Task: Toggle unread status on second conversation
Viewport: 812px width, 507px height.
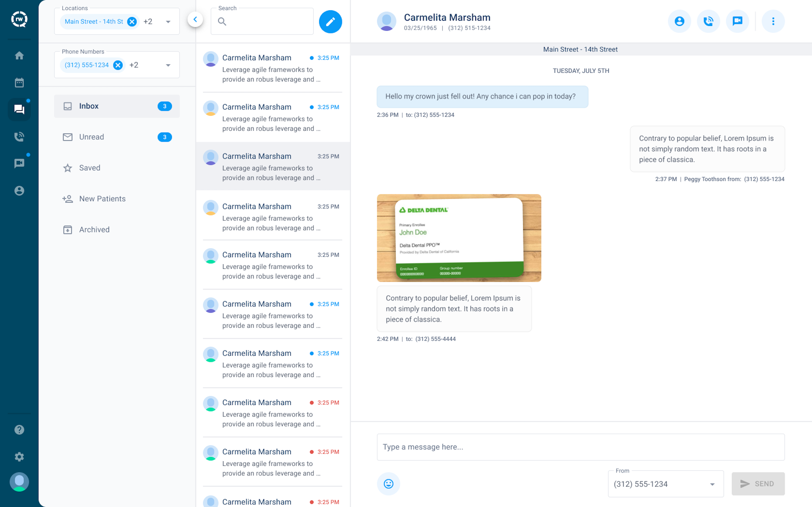Action: [x=310, y=107]
